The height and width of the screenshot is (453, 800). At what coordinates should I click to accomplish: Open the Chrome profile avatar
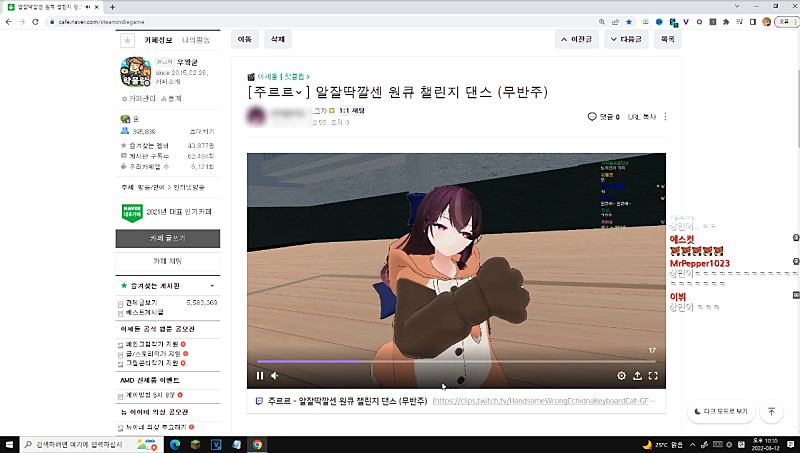766,22
